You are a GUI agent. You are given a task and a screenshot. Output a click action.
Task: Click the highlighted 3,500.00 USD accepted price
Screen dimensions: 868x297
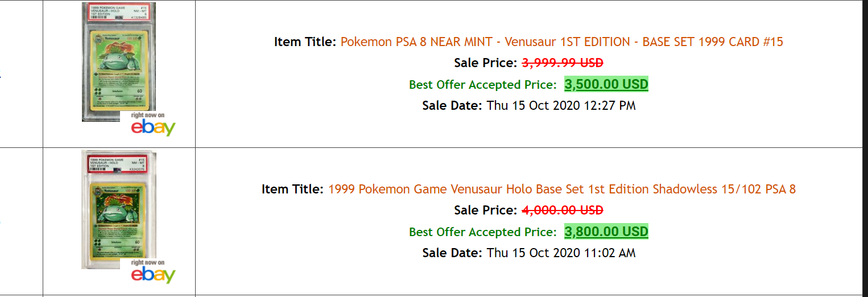(606, 84)
